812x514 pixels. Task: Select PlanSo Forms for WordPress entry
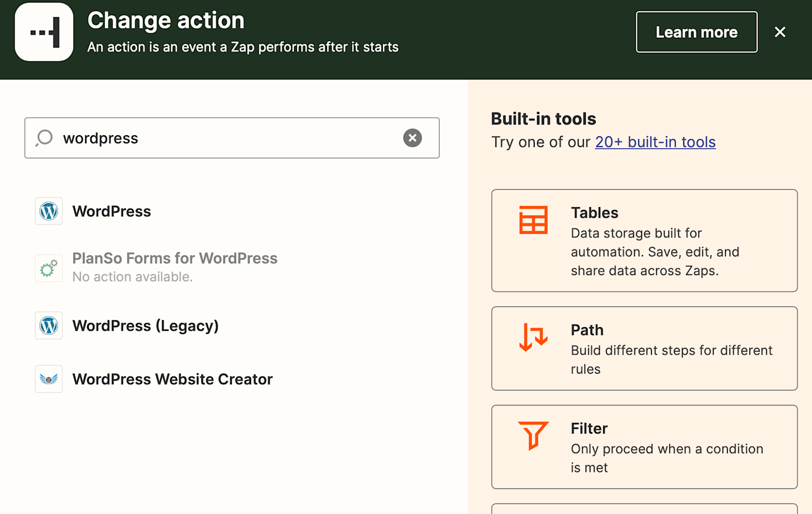(x=175, y=259)
